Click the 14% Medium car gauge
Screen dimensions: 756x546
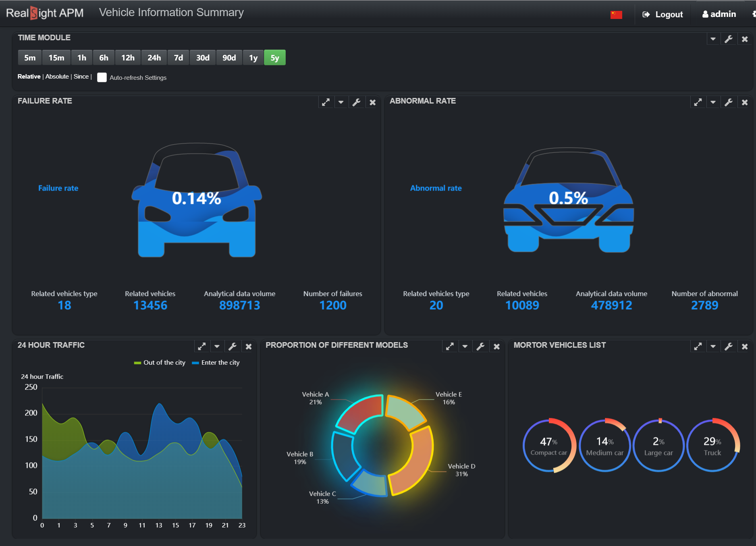point(604,446)
